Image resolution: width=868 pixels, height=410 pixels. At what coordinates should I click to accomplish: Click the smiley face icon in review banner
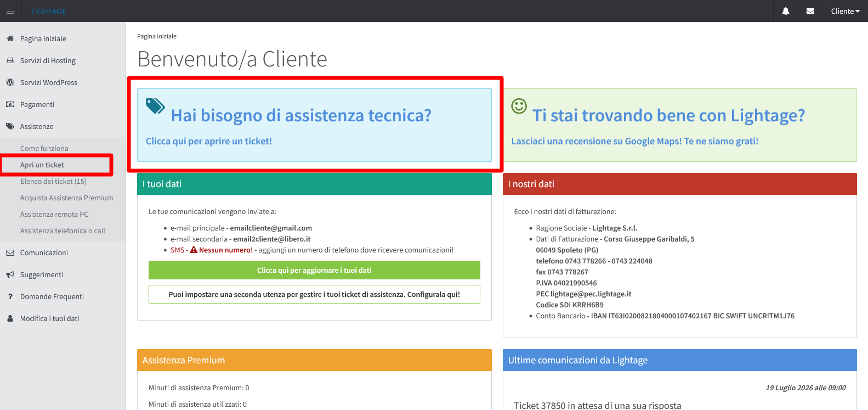tap(519, 105)
